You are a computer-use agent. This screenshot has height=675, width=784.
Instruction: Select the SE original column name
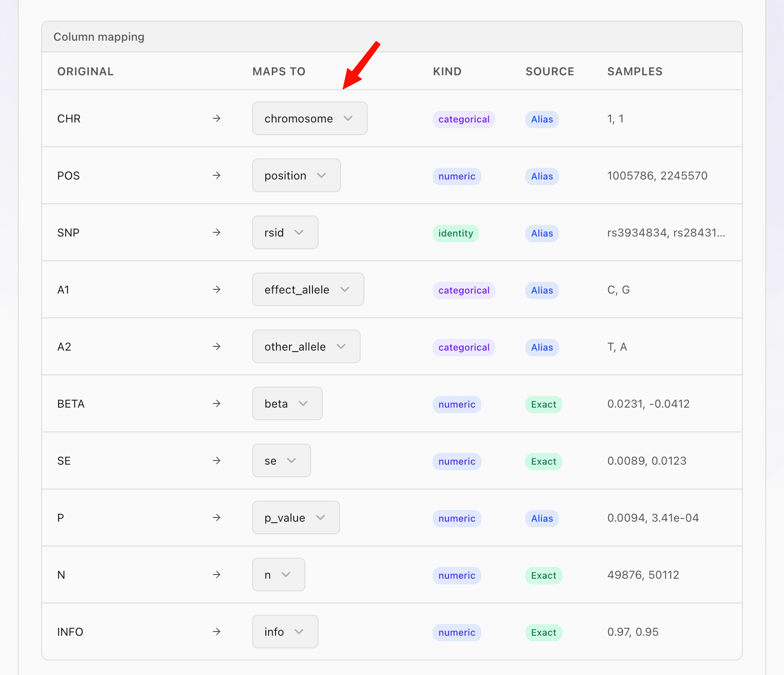(x=64, y=461)
